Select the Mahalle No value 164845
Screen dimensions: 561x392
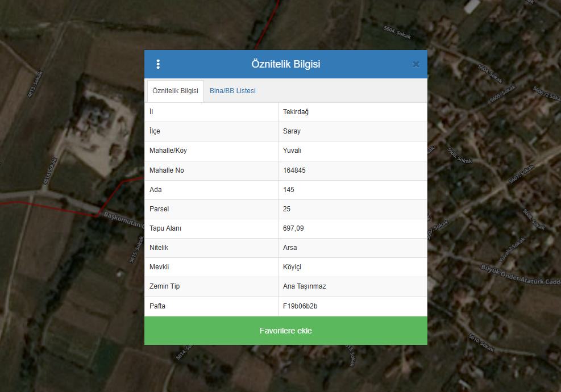tap(294, 170)
